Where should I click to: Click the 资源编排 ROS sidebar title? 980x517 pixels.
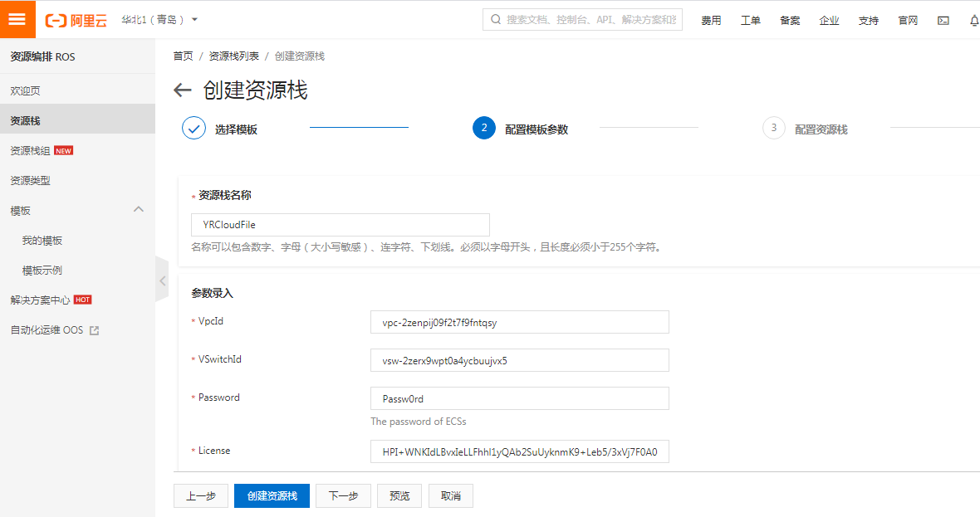point(42,56)
